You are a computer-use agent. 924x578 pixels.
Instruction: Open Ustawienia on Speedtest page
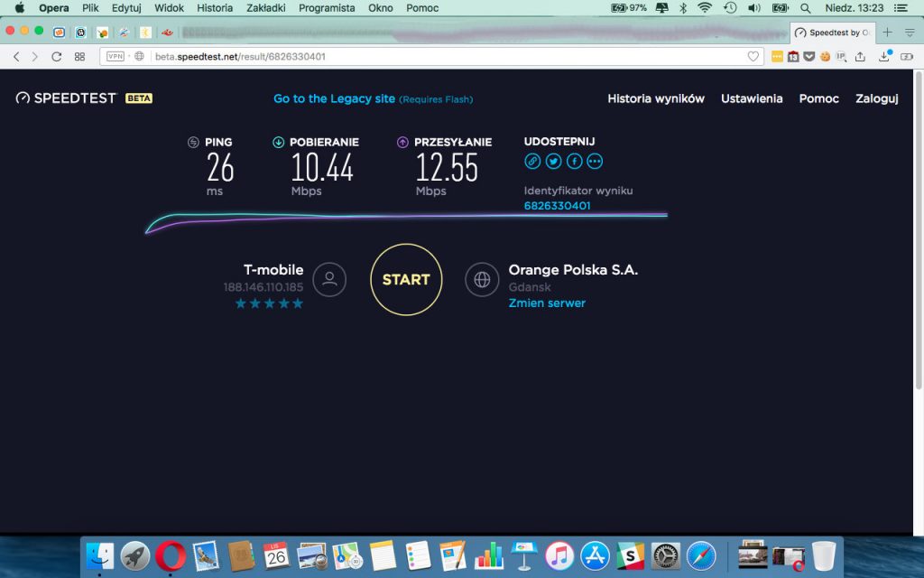pos(752,98)
